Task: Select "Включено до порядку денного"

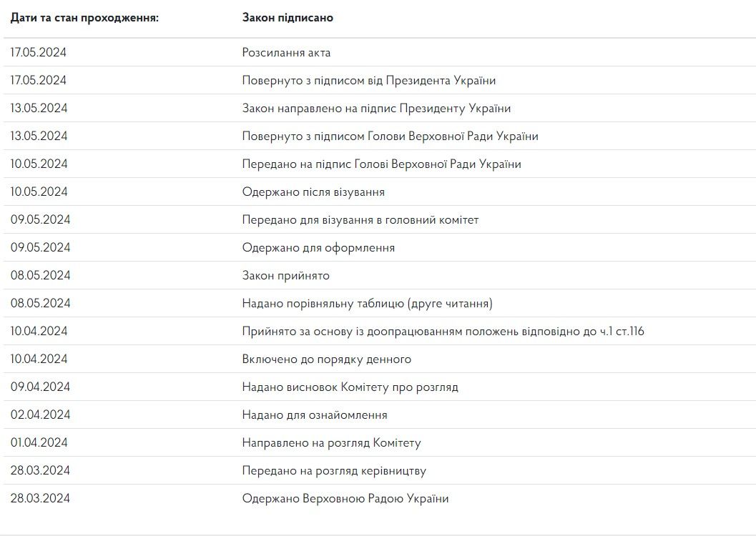Action: 326,359
